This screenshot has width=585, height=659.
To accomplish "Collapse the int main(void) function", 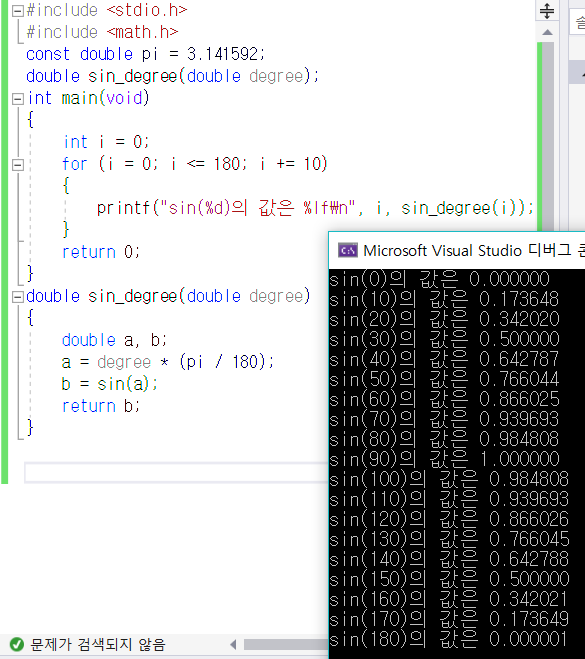I will [18, 99].
